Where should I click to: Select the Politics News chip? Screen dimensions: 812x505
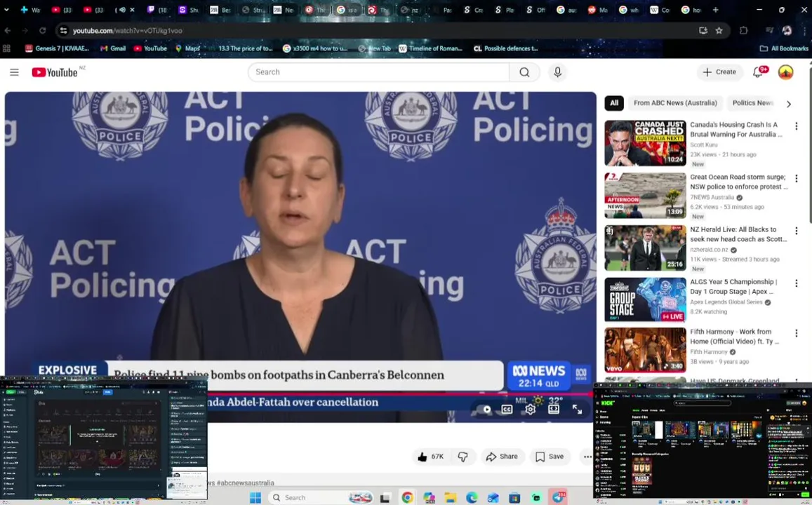[752, 103]
